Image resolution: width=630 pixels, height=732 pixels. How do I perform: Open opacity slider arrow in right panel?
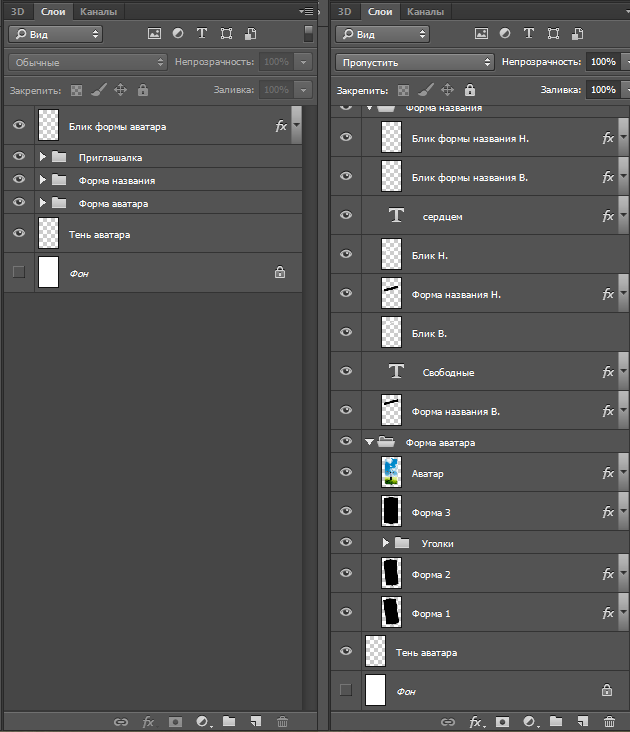624,62
